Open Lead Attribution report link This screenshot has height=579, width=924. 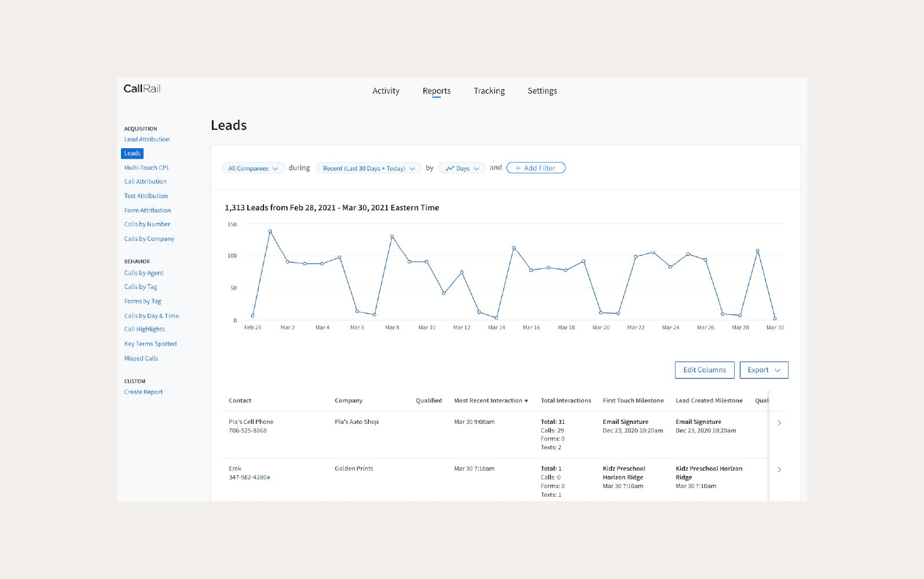pyautogui.click(x=146, y=140)
